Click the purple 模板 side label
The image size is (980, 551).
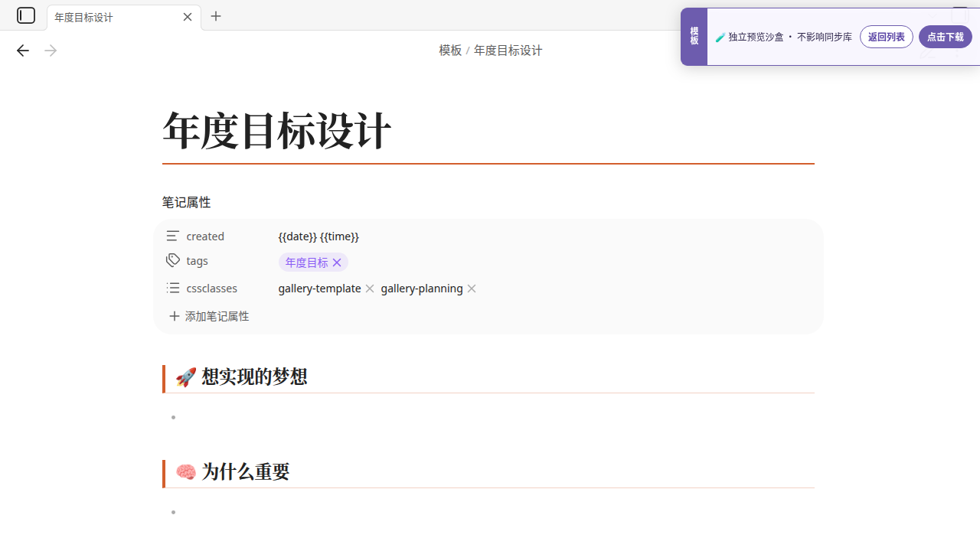pos(694,37)
